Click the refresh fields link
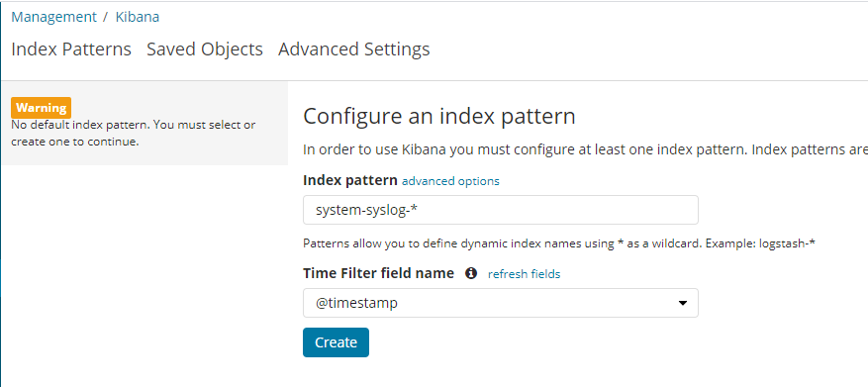The image size is (868, 387). 524,274
